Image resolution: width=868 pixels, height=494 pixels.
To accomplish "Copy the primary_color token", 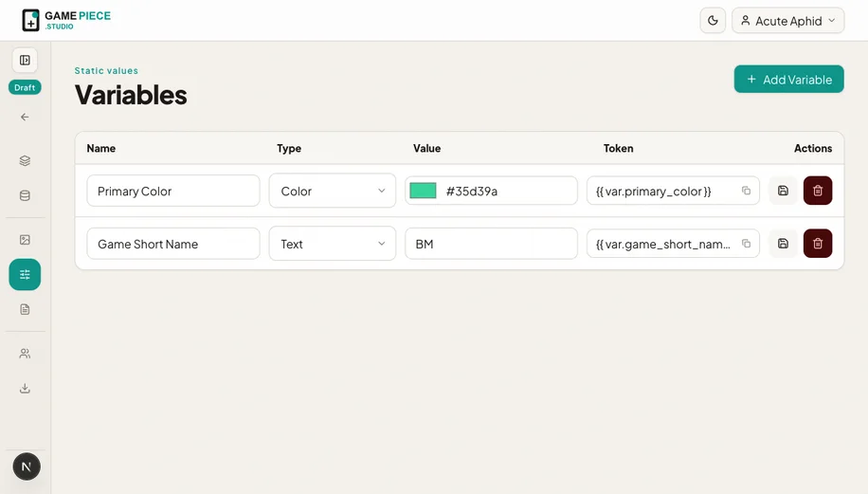I will click(x=746, y=191).
